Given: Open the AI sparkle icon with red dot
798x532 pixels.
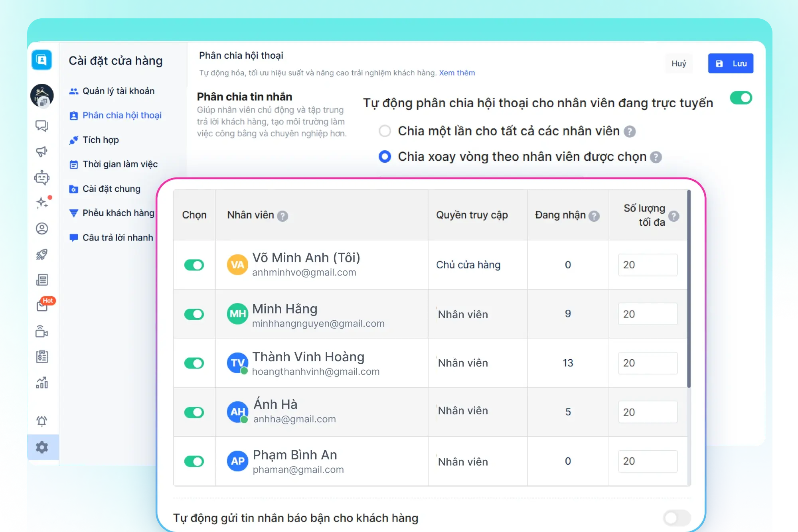Looking at the screenshot, I should [42, 203].
